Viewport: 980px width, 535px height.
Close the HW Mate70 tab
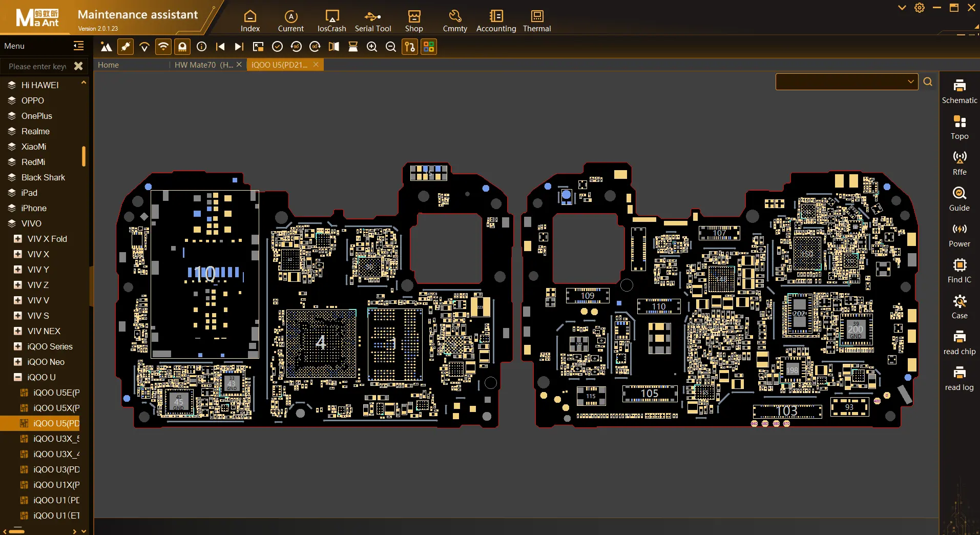pos(239,65)
